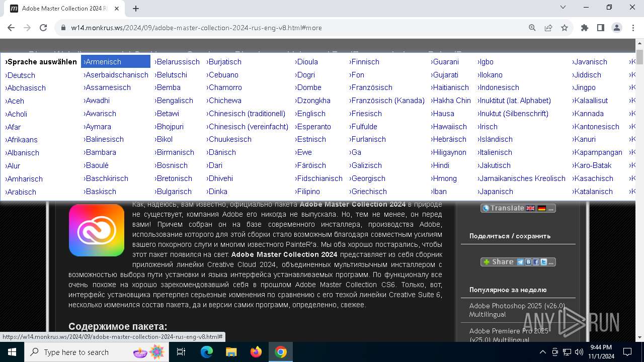Pick Arabisch in the language list
Screen dimensions: 644x362
[x=21, y=192]
